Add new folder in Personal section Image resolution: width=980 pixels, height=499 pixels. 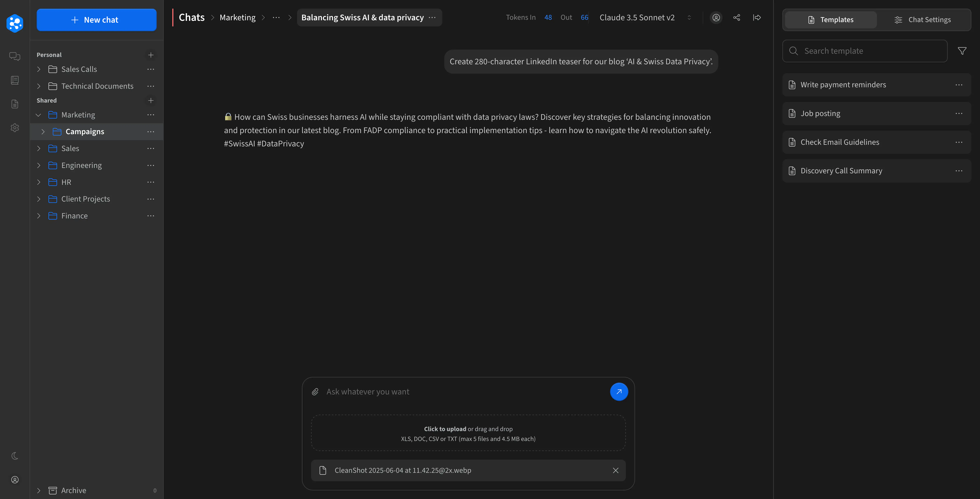pyautogui.click(x=151, y=55)
